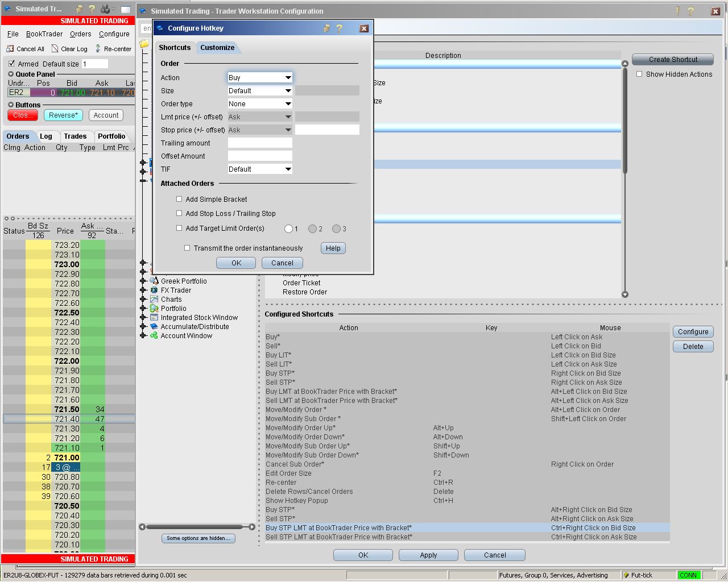Click the help question mark in Configure Hotkey
Screen dimensions: 728x582
(x=339, y=28)
